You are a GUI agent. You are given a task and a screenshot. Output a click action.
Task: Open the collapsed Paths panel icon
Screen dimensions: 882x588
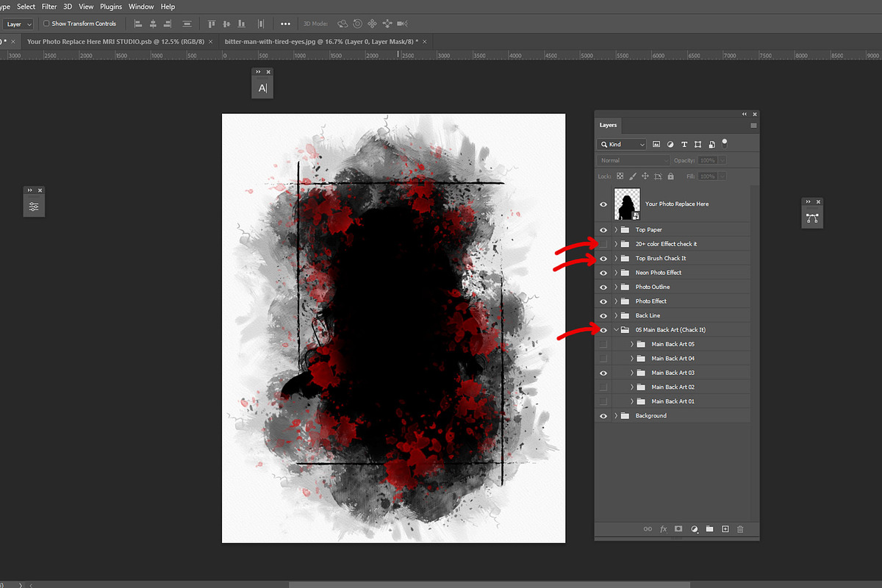[x=812, y=218]
